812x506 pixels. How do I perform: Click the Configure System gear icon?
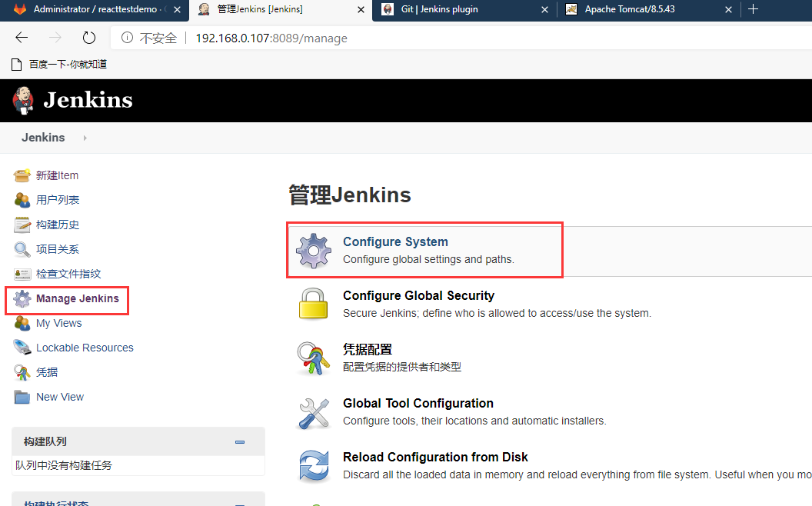pos(313,251)
